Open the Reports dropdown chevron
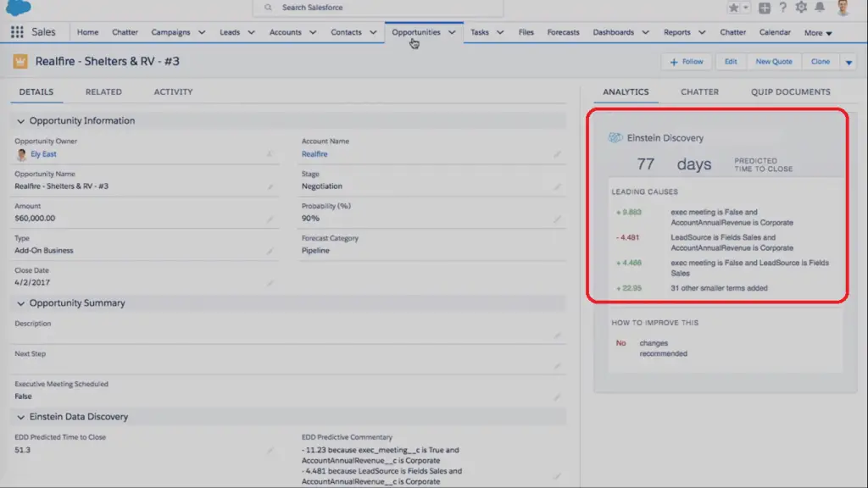 702,33
